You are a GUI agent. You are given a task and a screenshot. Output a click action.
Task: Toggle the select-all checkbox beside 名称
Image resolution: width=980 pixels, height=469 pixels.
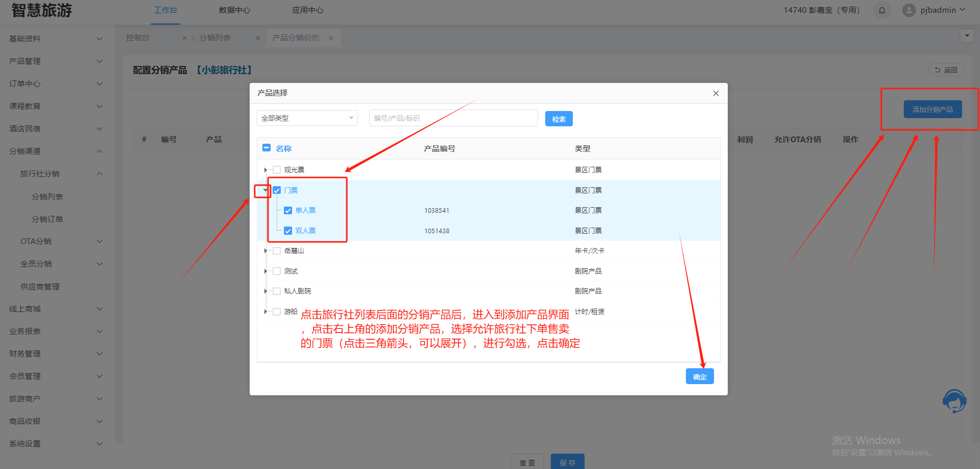tap(266, 148)
